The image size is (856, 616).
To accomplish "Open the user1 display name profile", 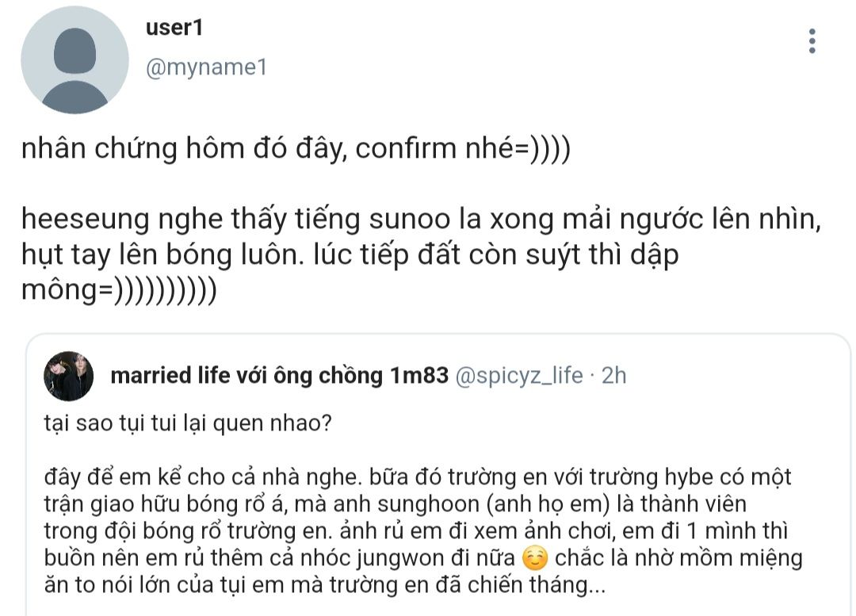I will click(175, 28).
